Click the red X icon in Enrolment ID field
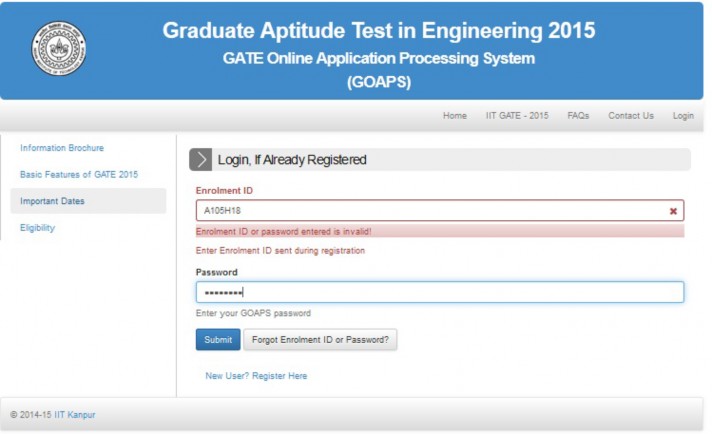The width and height of the screenshot is (712, 434). (x=673, y=211)
